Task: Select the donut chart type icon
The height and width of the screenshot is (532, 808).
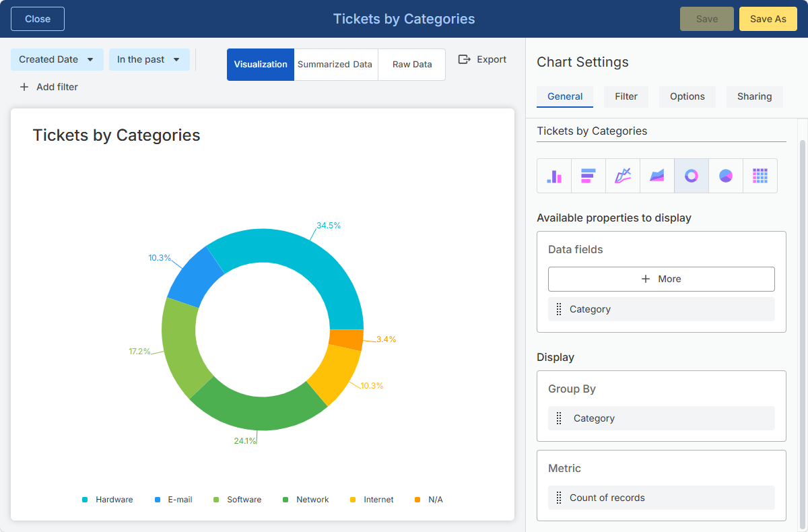Action: [692, 176]
